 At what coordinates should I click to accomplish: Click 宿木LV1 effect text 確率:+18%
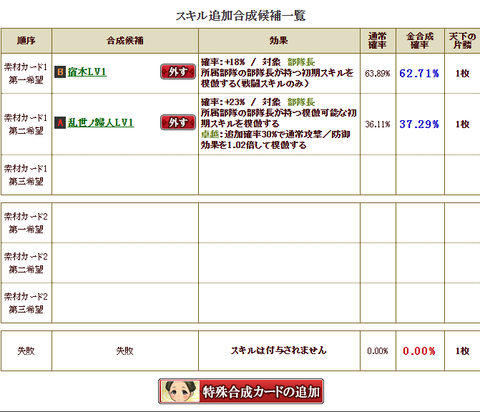[223, 62]
